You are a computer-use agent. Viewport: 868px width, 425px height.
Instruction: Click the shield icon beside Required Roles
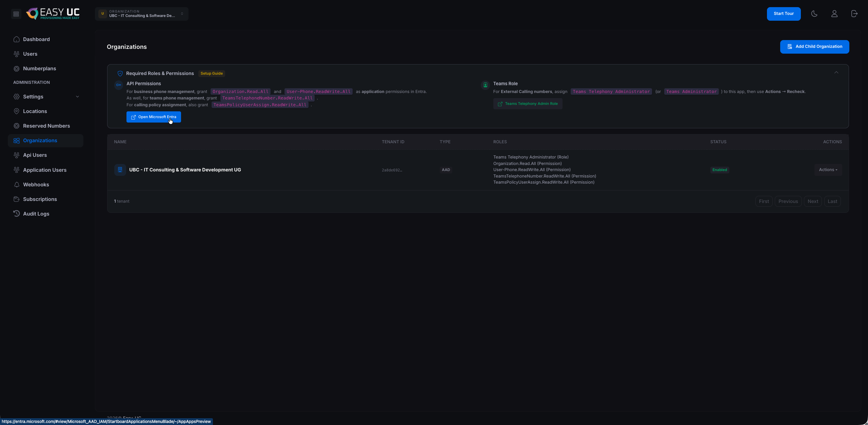pyautogui.click(x=120, y=74)
